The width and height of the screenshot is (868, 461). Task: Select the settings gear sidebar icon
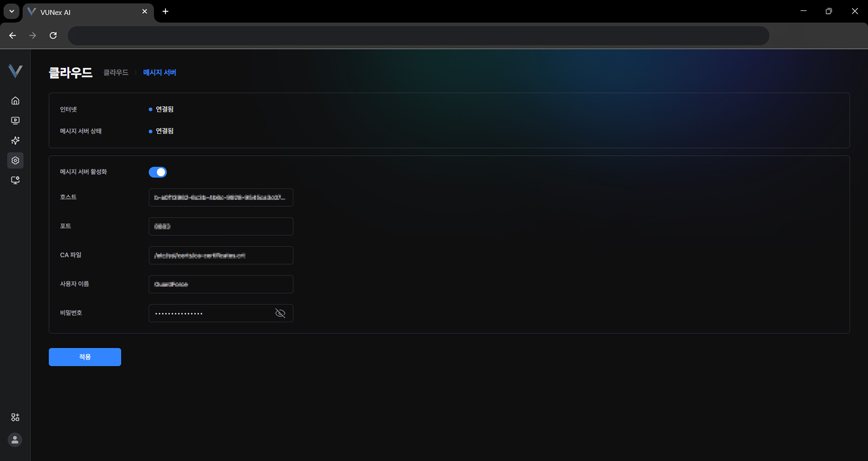click(15, 161)
